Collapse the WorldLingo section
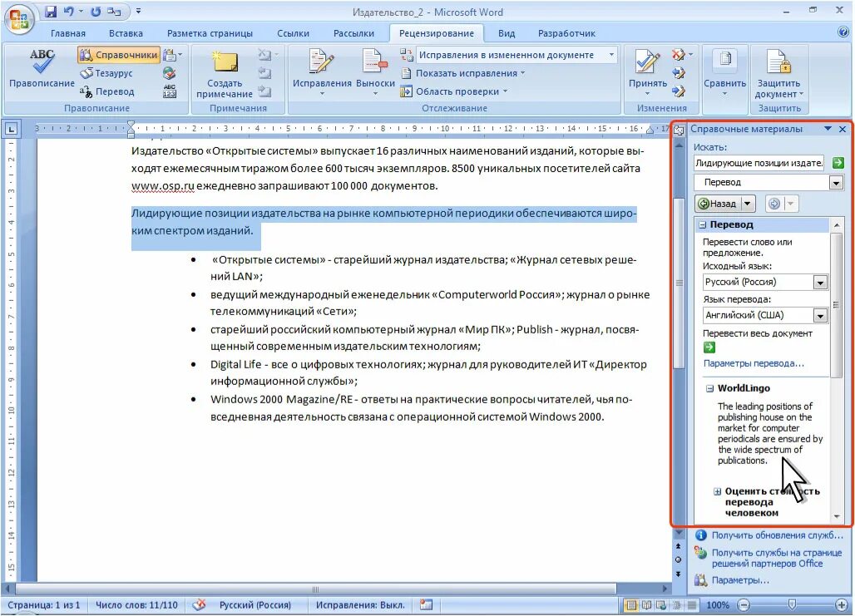 click(710, 389)
